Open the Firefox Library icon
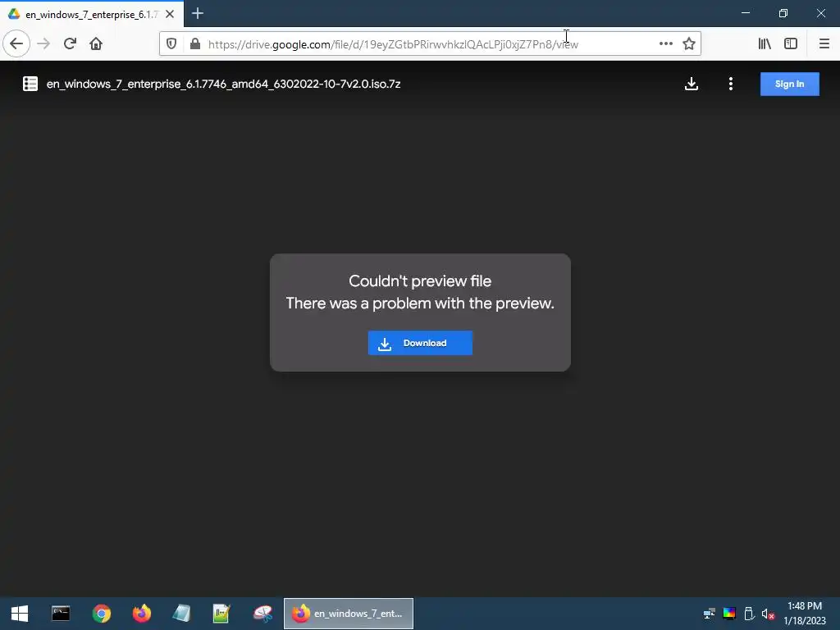The height and width of the screenshot is (630, 840). [765, 43]
